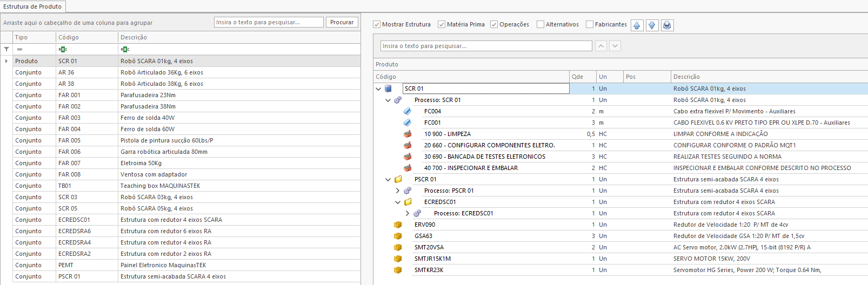The image size is (868, 285).
Task: Click the SCR 01 product database icon
Action: [388, 89]
